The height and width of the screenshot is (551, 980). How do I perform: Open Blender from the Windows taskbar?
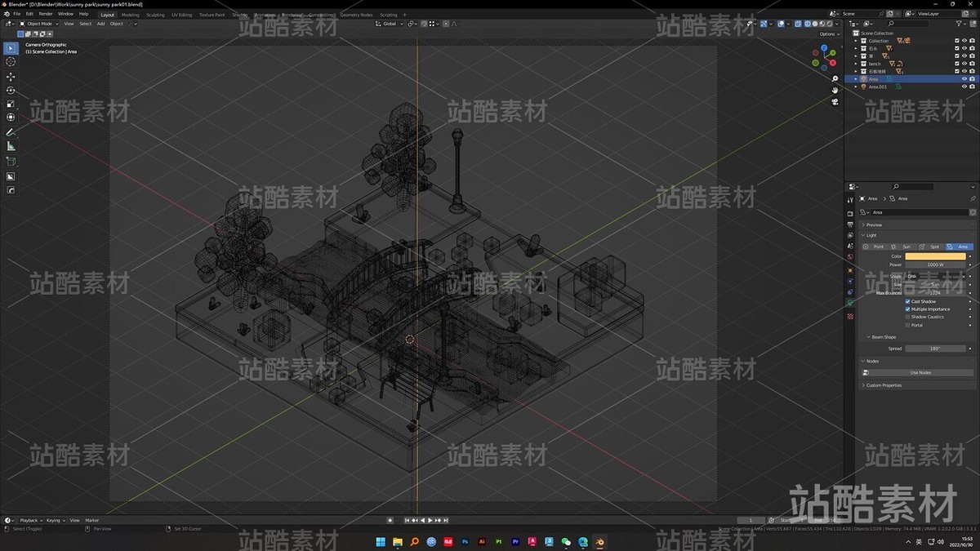tap(599, 541)
